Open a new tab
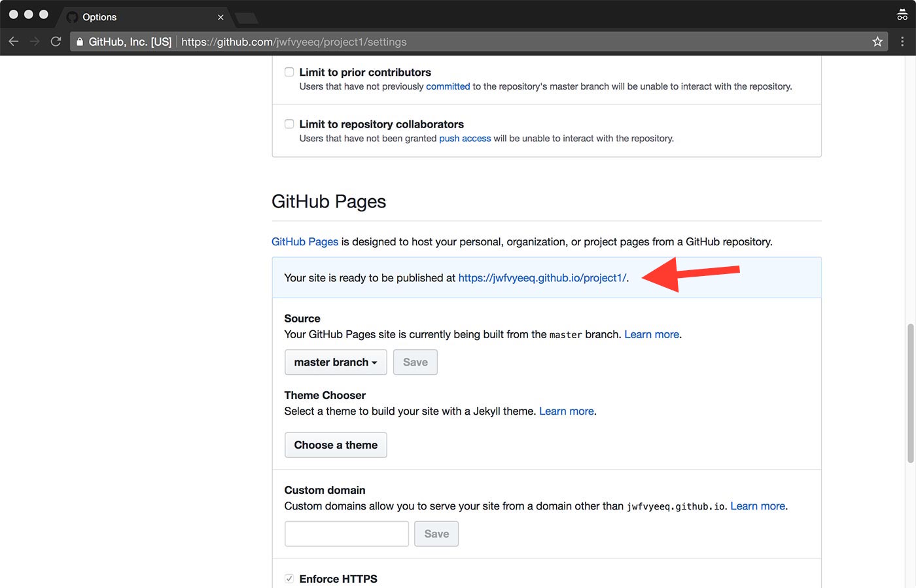 coord(246,18)
